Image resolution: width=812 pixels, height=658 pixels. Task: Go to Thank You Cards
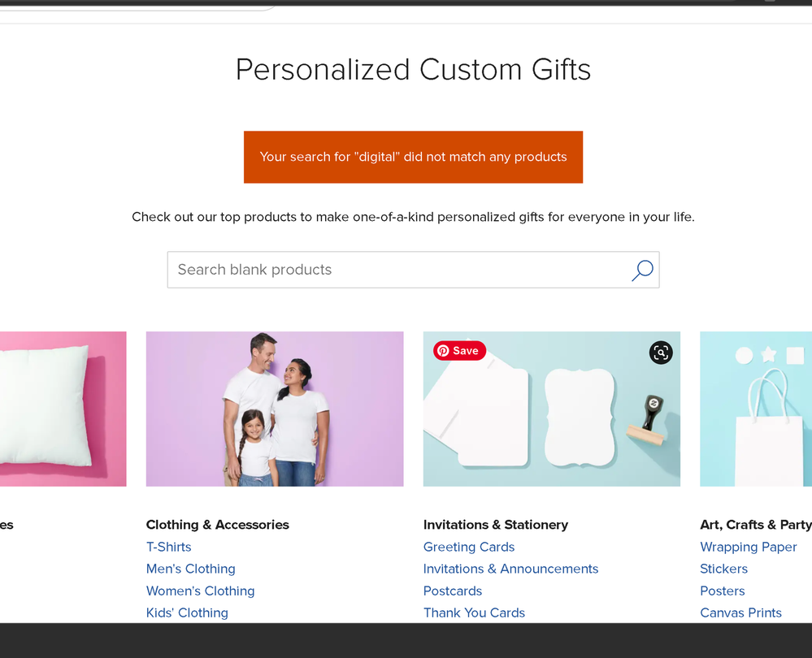[x=474, y=613]
